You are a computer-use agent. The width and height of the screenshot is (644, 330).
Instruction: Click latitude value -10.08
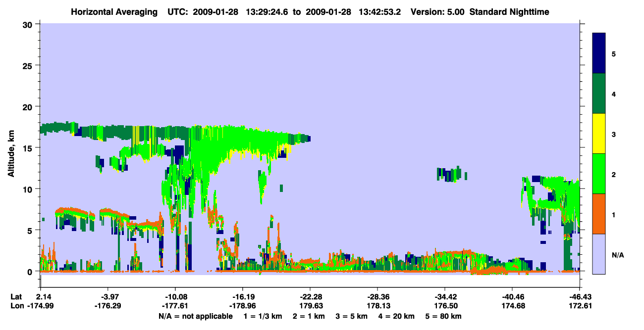coord(175,296)
